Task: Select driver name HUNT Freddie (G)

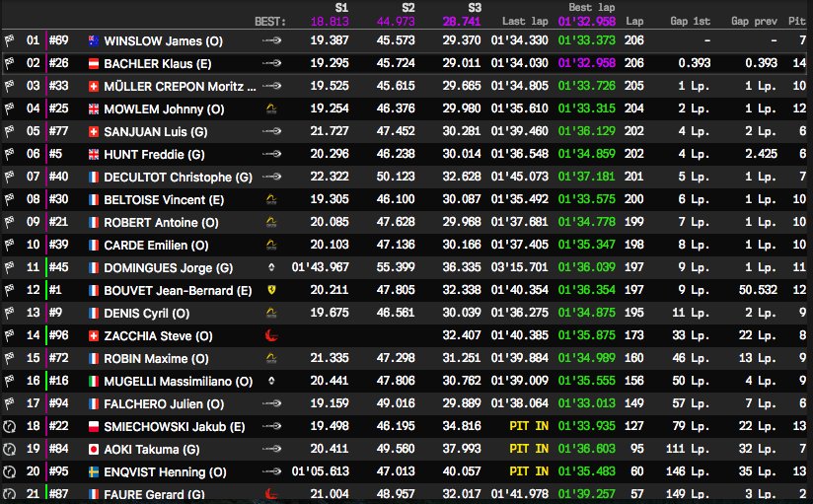Action: [154, 155]
